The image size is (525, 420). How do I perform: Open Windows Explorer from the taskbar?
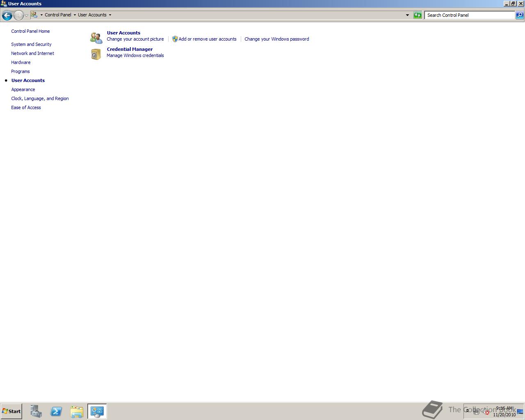pos(77,411)
